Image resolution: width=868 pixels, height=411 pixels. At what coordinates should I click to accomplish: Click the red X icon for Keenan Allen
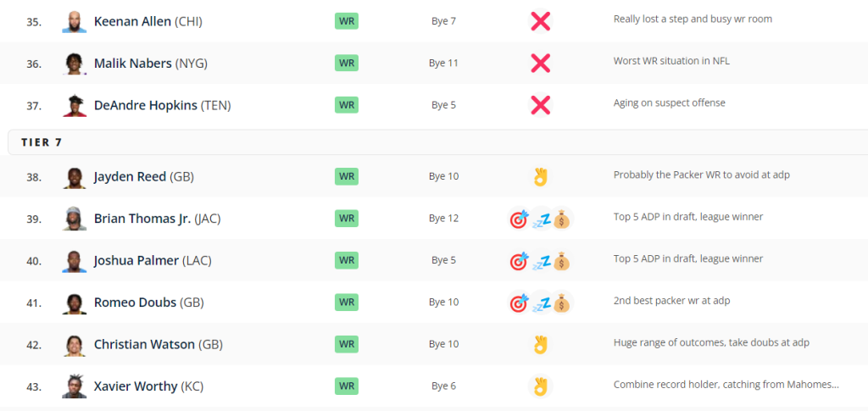tap(540, 21)
